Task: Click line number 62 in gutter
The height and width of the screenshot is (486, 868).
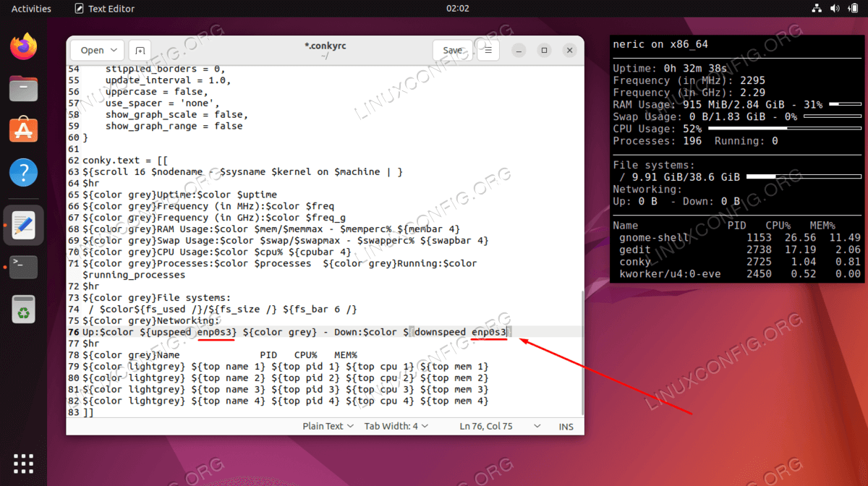Action: tap(73, 160)
